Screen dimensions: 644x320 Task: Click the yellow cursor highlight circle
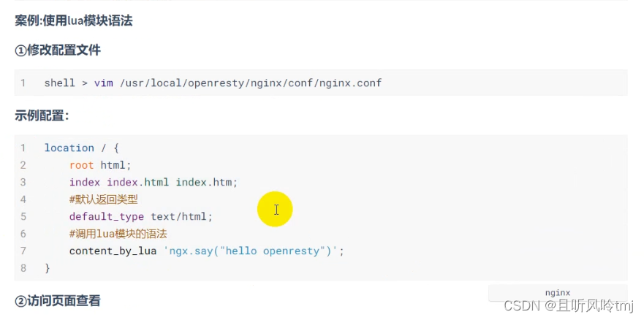point(275,210)
